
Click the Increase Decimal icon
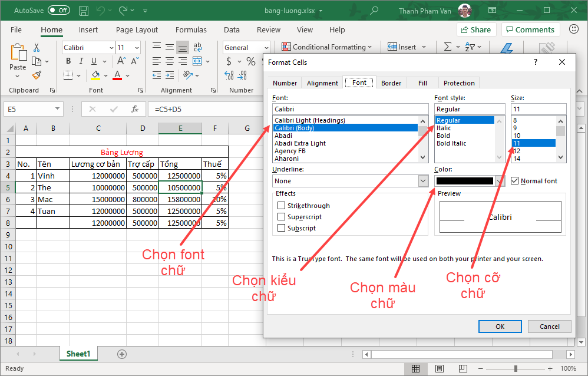coord(229,75)
